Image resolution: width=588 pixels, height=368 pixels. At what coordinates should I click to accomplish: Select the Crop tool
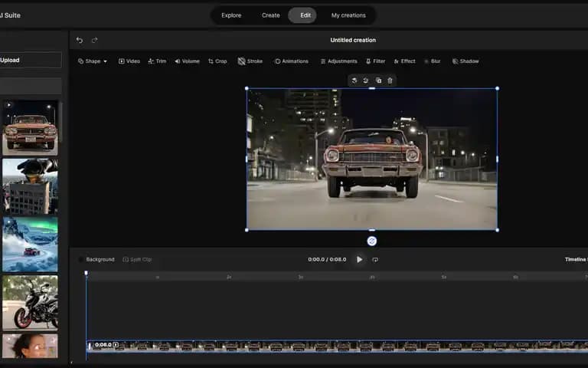tap(217, 61)
